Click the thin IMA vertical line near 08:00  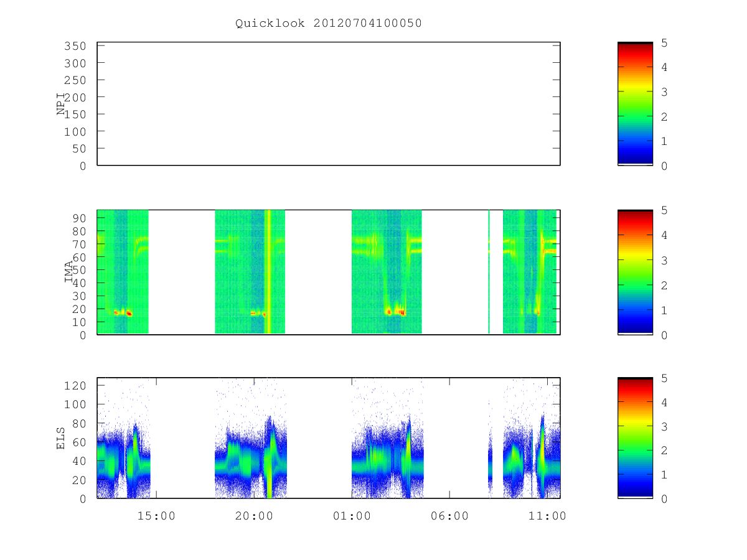(489, 272)
